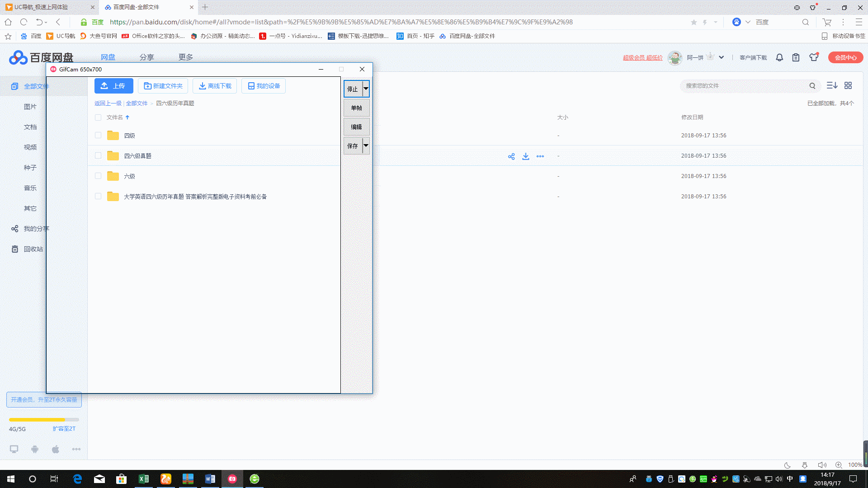Open GifCam from the Windows taskbar
The image size is (868, 488).
(x=232, y=479)
